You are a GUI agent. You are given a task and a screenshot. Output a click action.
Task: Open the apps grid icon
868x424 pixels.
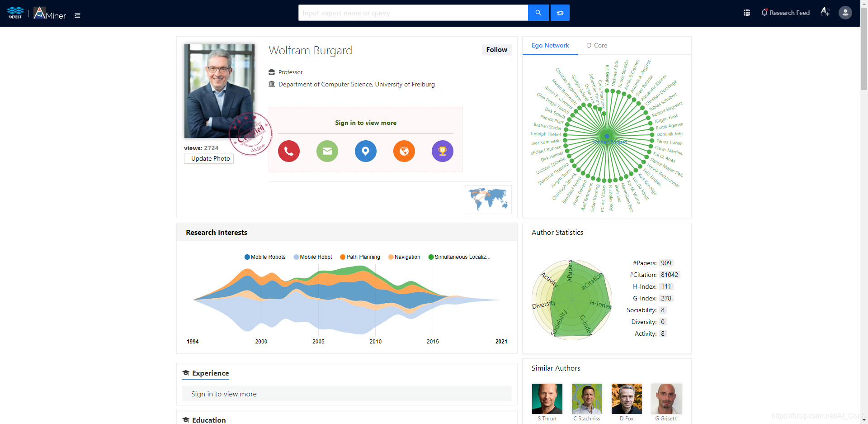pyautogui.click(x=747, y=13)
